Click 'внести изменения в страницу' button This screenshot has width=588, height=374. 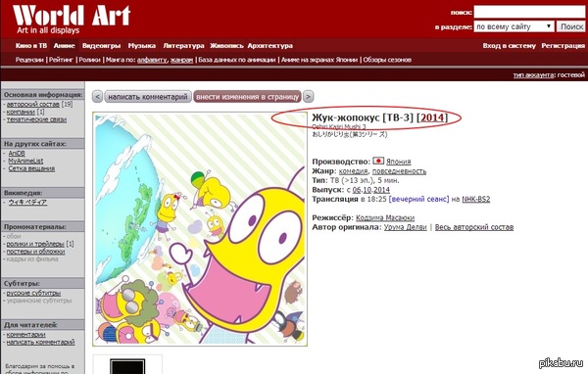pos(248,97)
